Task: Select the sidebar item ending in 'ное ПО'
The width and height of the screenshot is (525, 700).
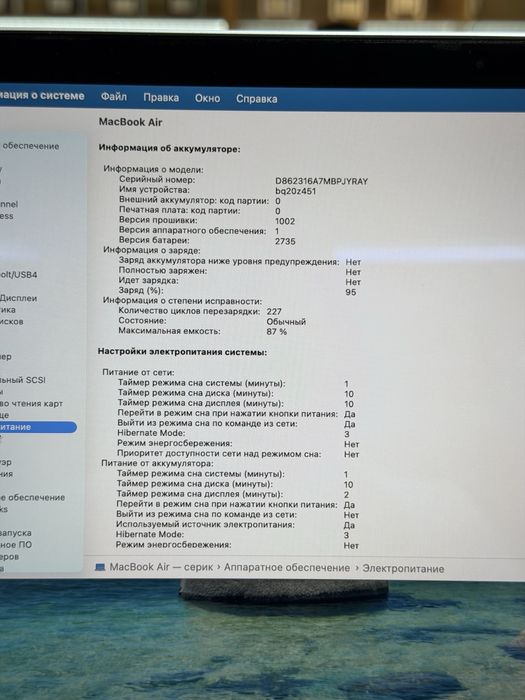Action: click(x=16, y=545)
